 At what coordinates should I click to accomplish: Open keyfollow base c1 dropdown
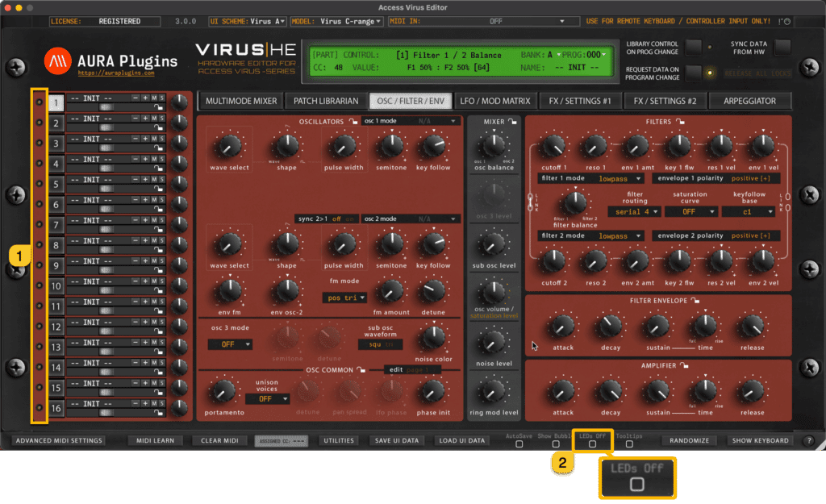pyautogui.click(x=748, y=212)
